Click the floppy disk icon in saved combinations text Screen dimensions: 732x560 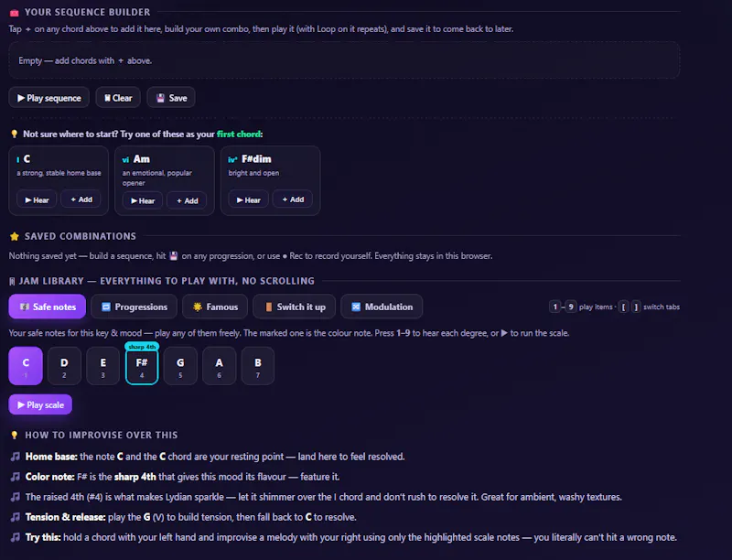174,255
